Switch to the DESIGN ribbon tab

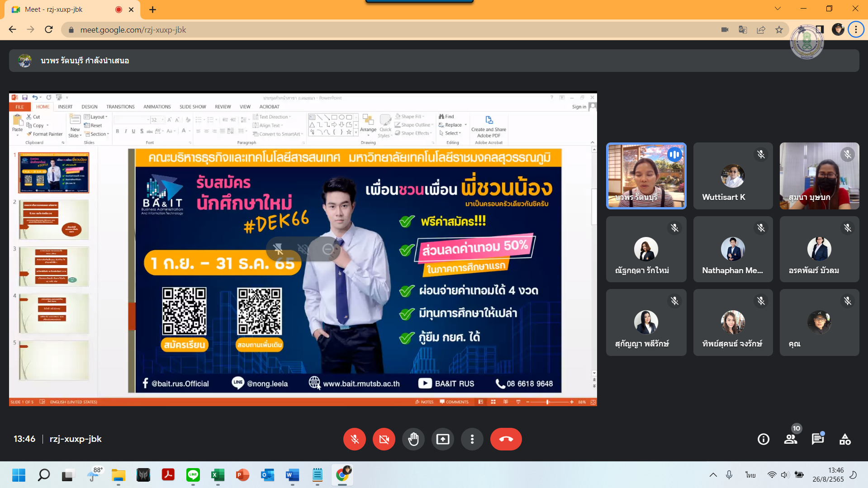click(x=90, y=107)
